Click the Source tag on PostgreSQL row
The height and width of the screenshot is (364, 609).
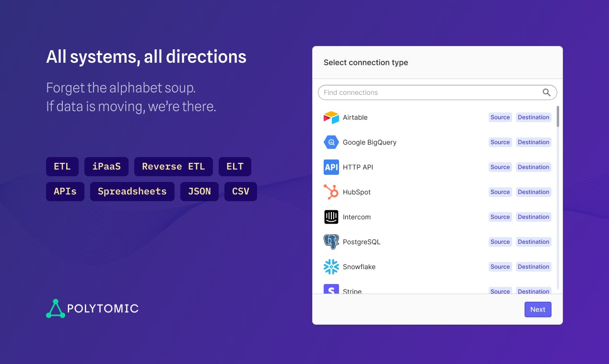pyautogui.click(x=500, y=242)
